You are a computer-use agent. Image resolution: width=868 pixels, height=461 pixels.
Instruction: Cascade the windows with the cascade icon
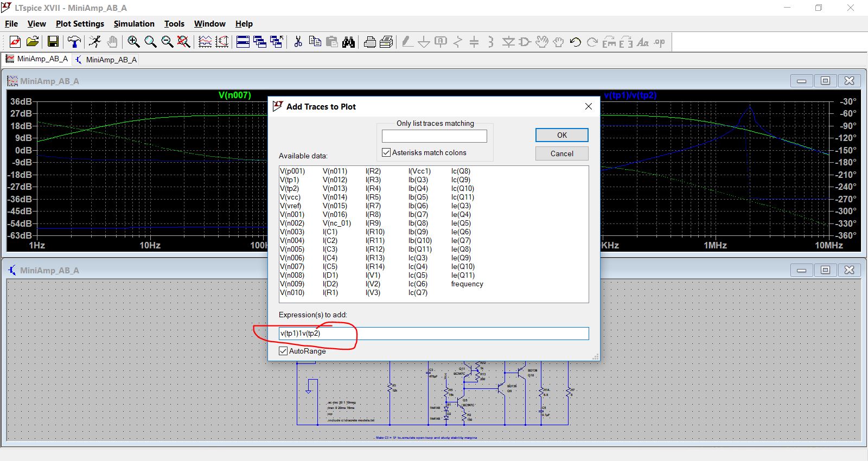[x=260, y=42]
